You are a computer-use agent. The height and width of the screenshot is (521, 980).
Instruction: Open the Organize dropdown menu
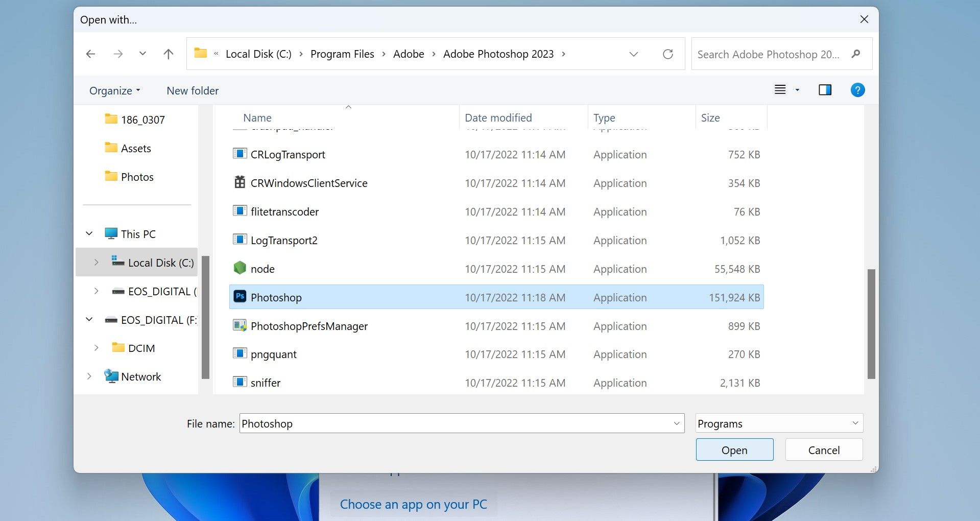pyautogui.click(x=113, y=90)
